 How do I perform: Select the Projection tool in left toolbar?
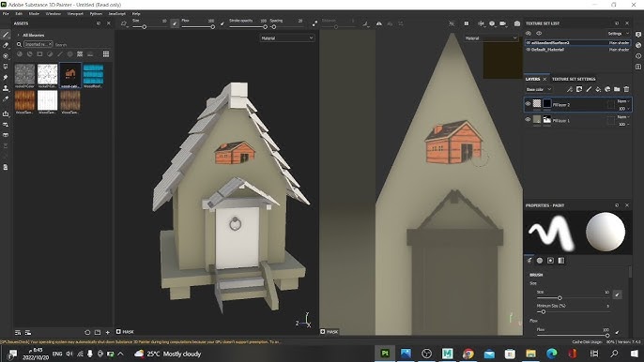[6, 56]
